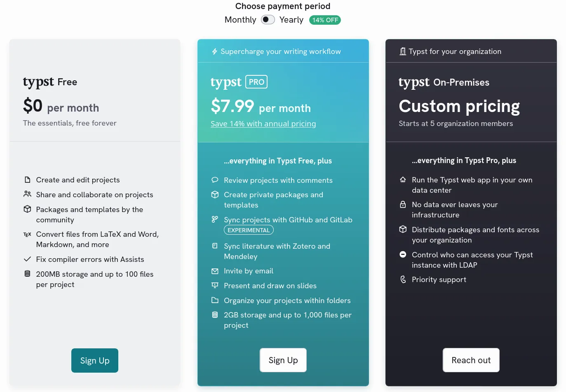
Task: Click 'Sync projects with GitHub and GitLab' text
Action: pyautogui.click(x=288, y=220)
